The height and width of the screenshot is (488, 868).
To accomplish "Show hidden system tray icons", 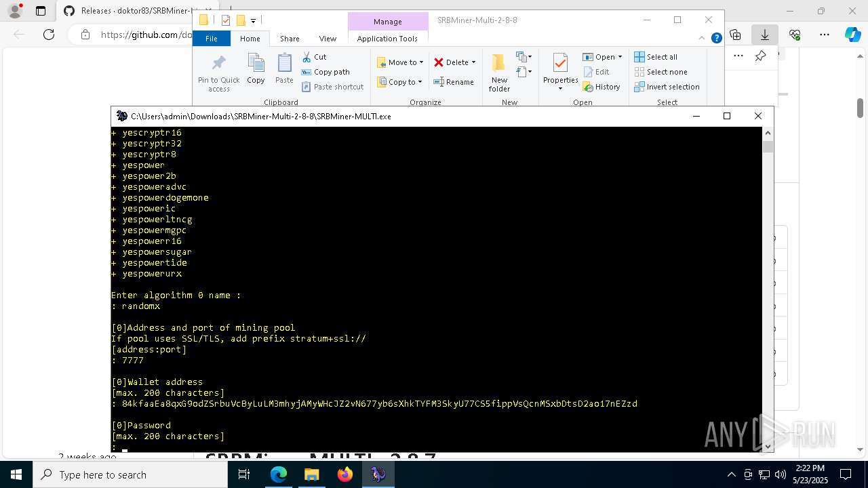I will coord(731,474).
